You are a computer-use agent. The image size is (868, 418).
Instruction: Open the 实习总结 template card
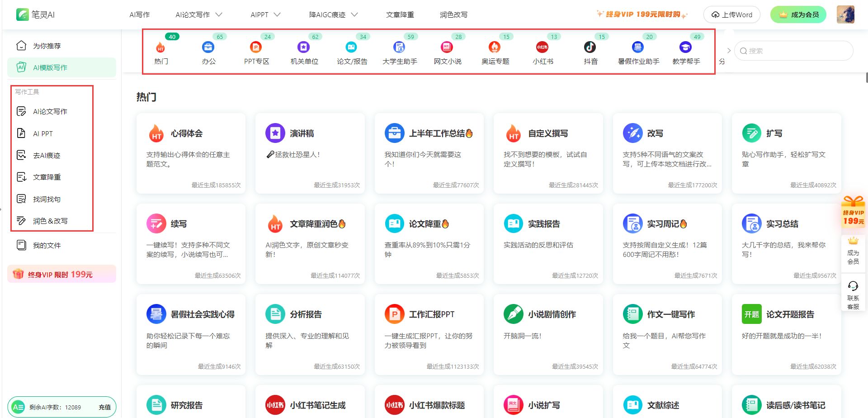tap(787, 244)
